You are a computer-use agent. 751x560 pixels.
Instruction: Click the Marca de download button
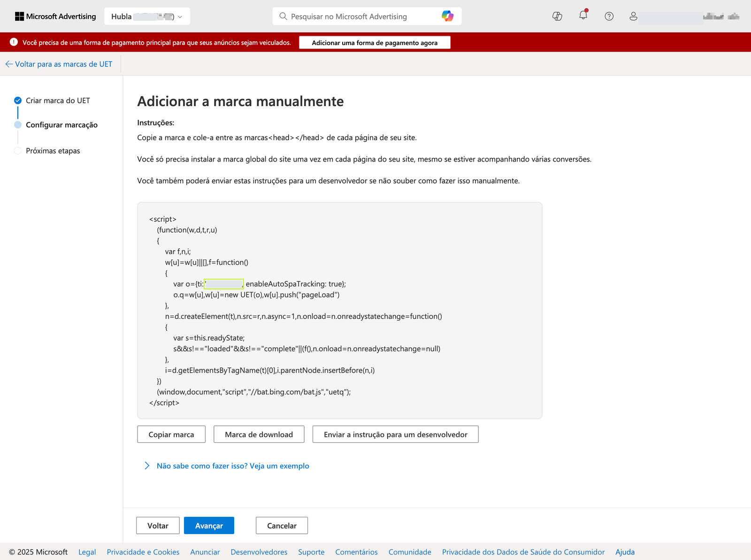coord(259,434)
